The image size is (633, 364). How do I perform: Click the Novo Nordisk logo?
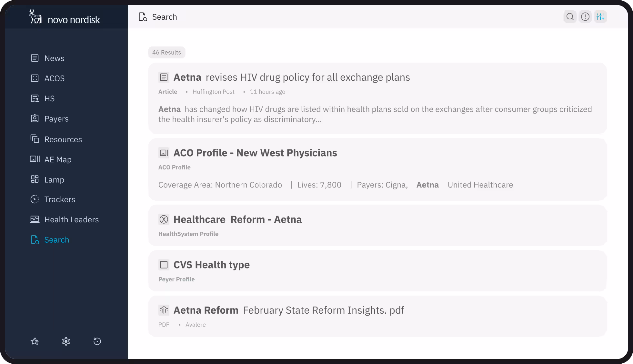coord(65,17)
